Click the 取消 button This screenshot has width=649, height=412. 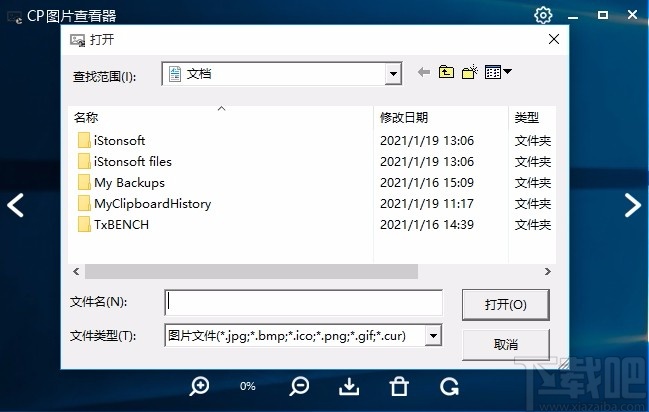pyautogui.click(x=505, y=345)
